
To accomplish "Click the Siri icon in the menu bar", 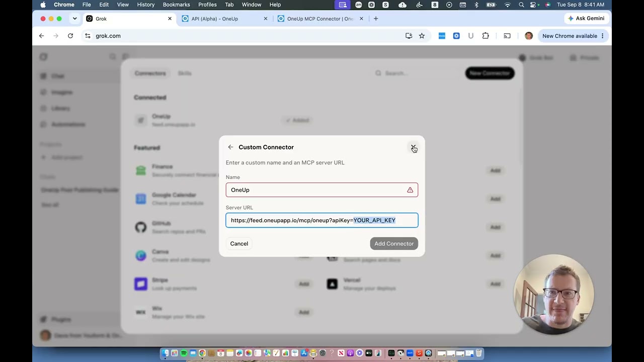I will (x=547, y=5).
